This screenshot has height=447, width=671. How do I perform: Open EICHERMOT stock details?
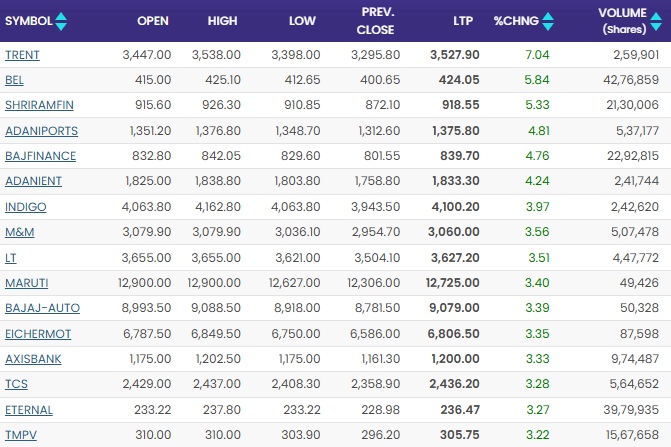point(39,334)
